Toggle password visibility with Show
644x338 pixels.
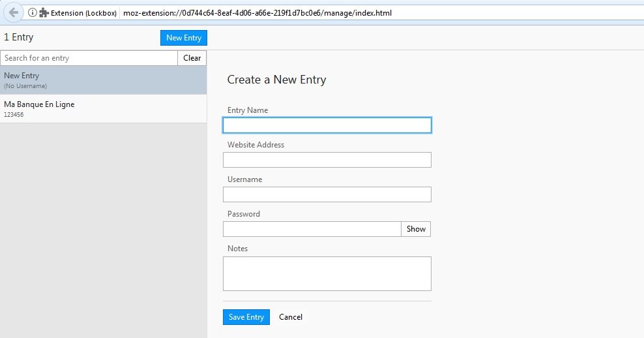click(416, 229)
